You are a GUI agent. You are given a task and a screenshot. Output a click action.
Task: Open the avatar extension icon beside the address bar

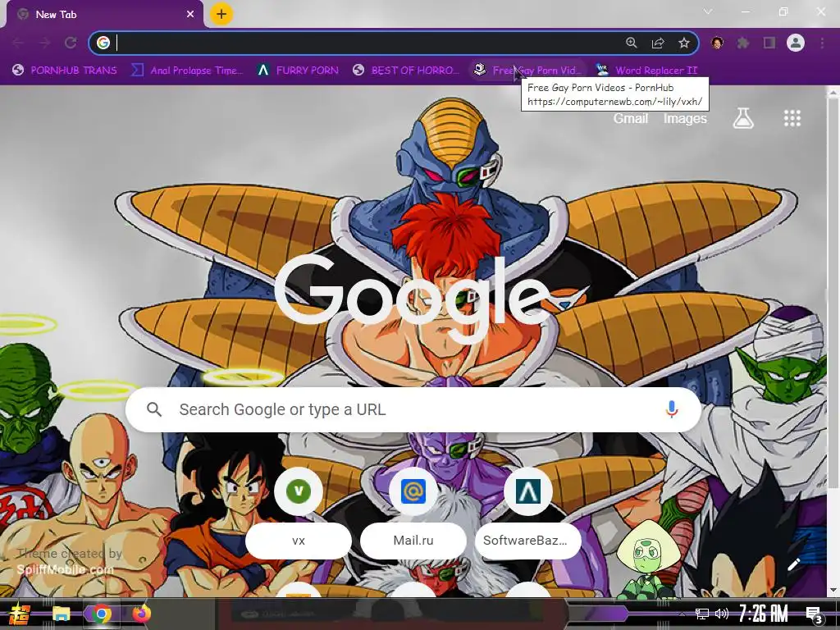click(x=717, y=43)
